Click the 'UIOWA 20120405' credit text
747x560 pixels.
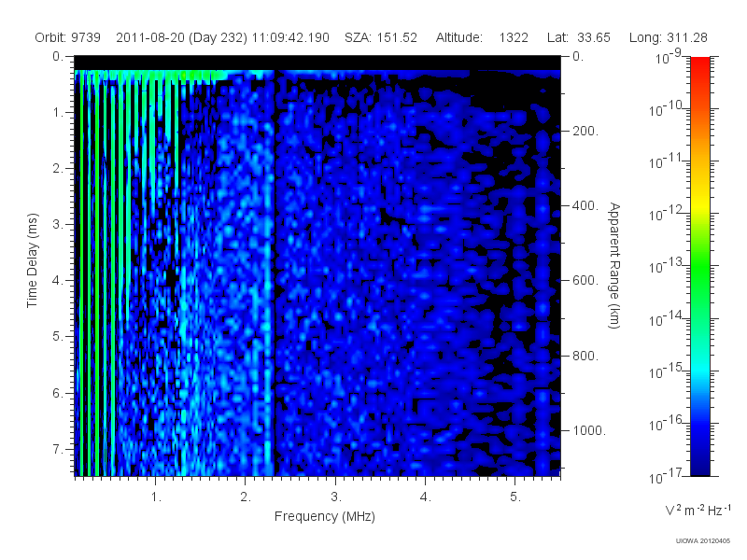pos(703,541)
